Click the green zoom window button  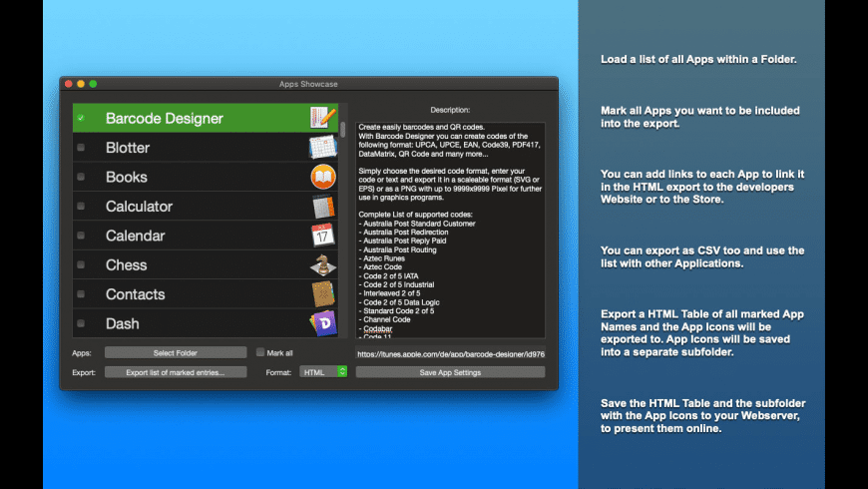click(x=93, y=84)
